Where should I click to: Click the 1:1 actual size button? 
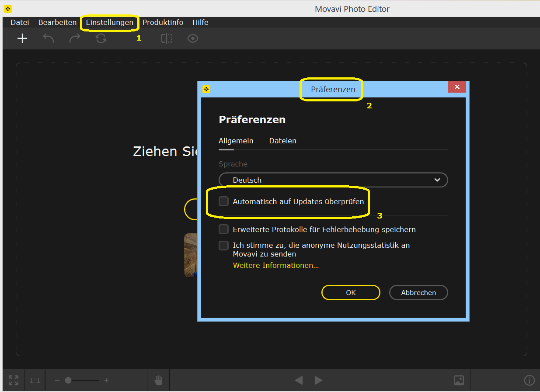pyautogui.click(x=35, y=381)
